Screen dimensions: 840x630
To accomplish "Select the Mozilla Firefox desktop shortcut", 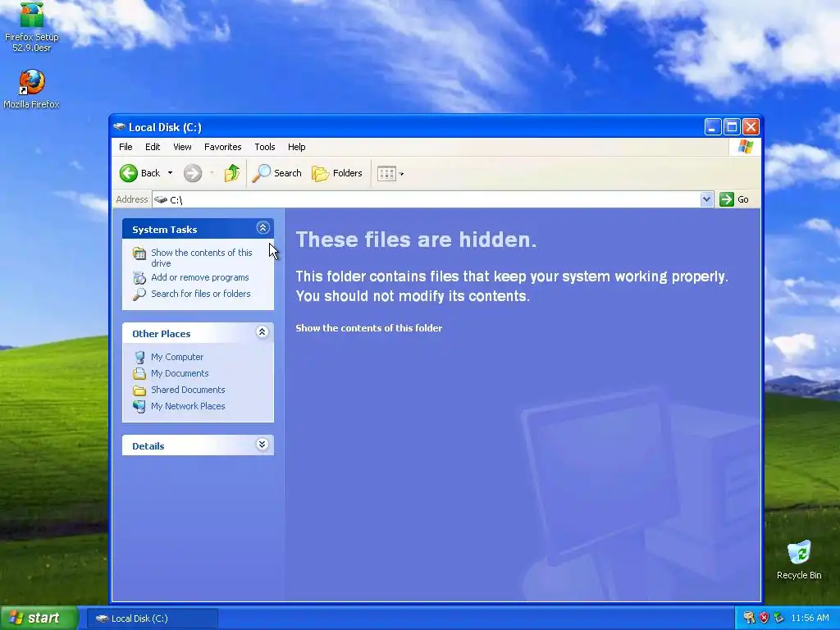I will click(x=32, y=89).
